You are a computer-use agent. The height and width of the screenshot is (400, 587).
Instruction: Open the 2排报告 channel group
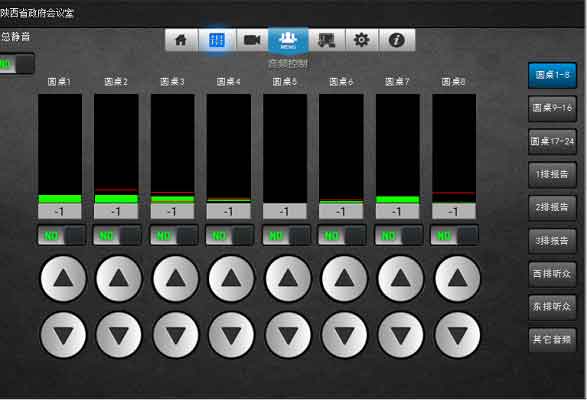[552, 208]
